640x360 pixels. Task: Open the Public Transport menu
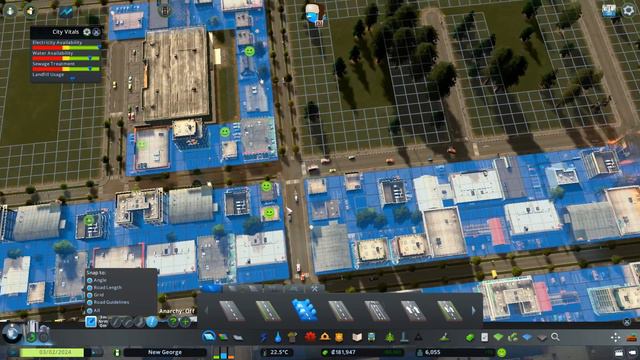tap(371, 337)
